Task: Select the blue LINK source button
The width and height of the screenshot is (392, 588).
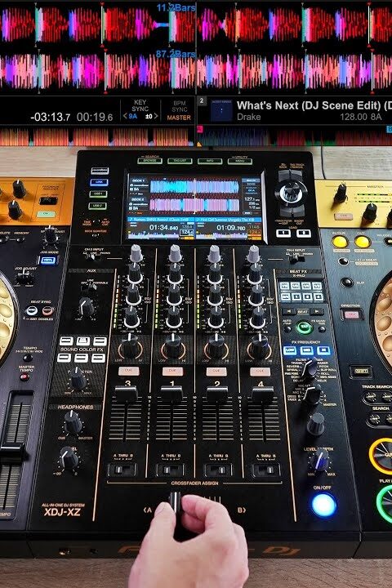Action: tap(99, 182)
